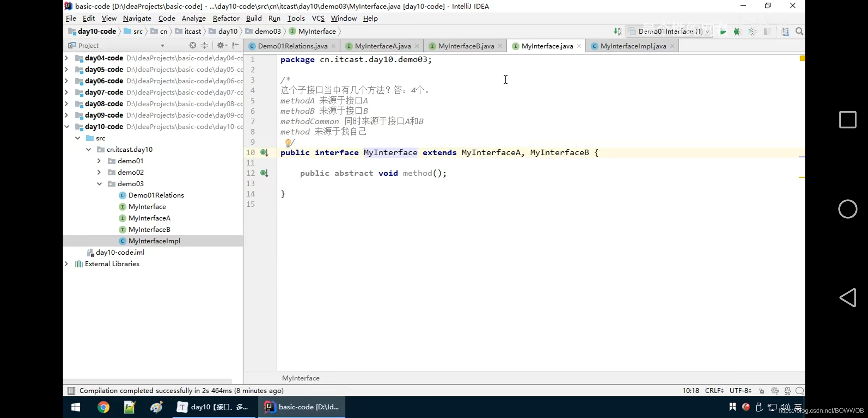Change CRLF line separator in status bar
This screenshot has width=868, height=418.
click(x=714, y=391)
